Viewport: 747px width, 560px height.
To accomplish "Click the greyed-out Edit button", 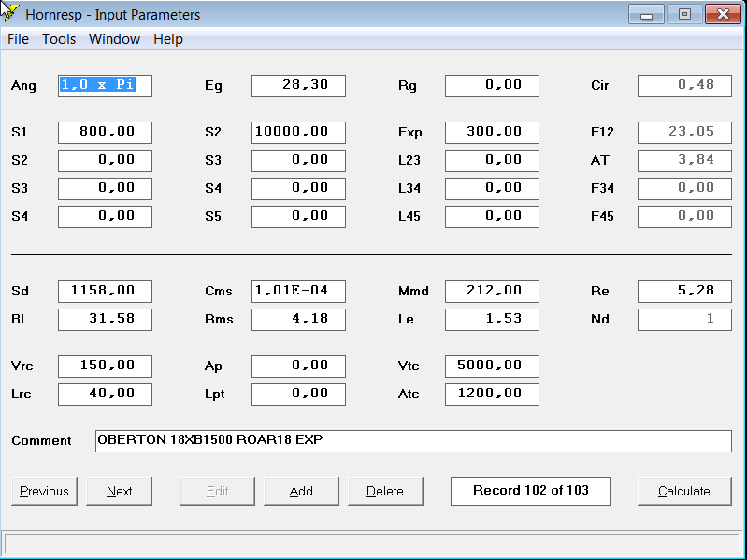I will pyautogui.click(x=217, y=491).
